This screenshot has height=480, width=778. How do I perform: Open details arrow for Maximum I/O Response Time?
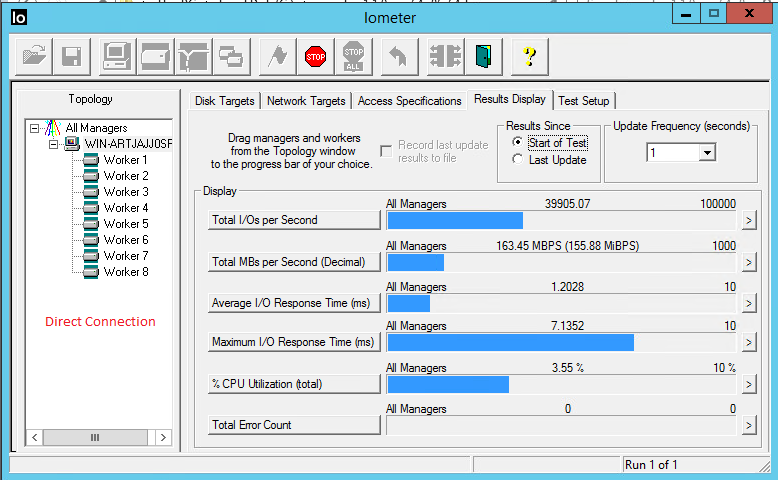point(749,343)
